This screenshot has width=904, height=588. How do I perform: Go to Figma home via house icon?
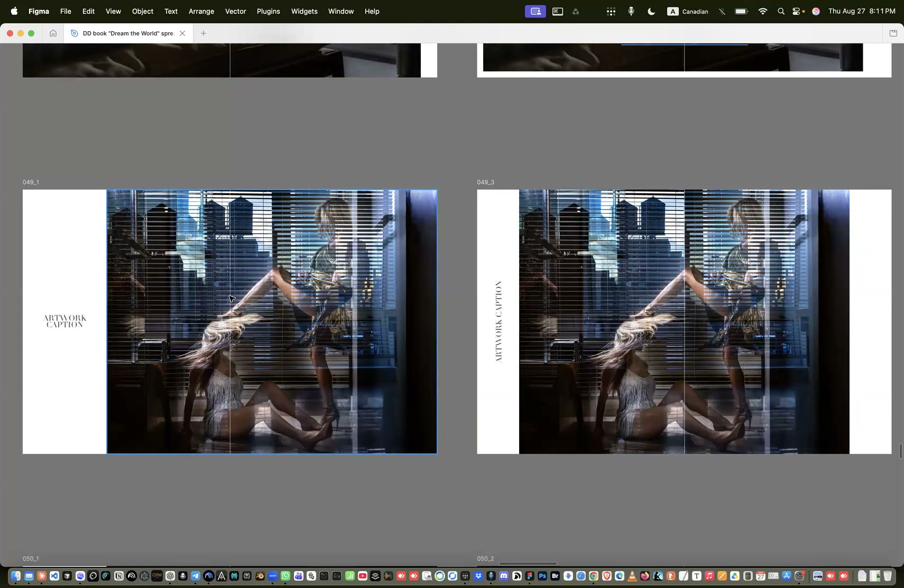point(53,33)
